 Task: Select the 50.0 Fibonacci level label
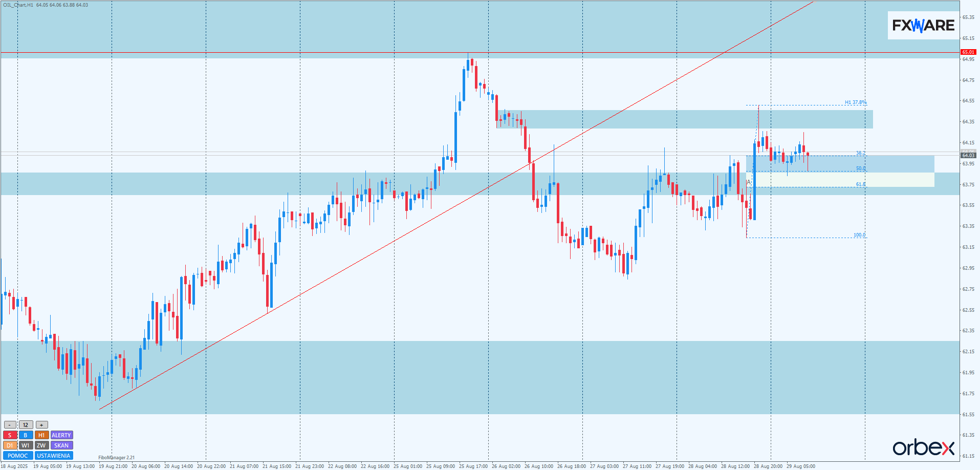861,168
